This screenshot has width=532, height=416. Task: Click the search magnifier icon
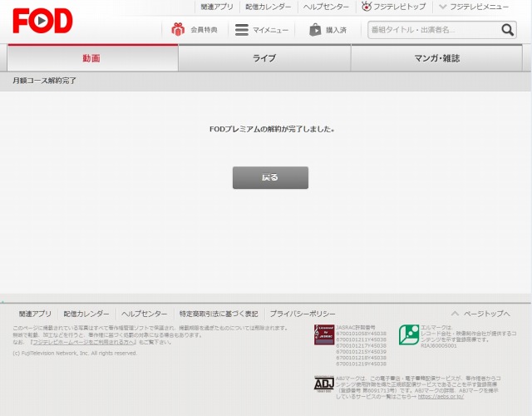tap(507, 30)
